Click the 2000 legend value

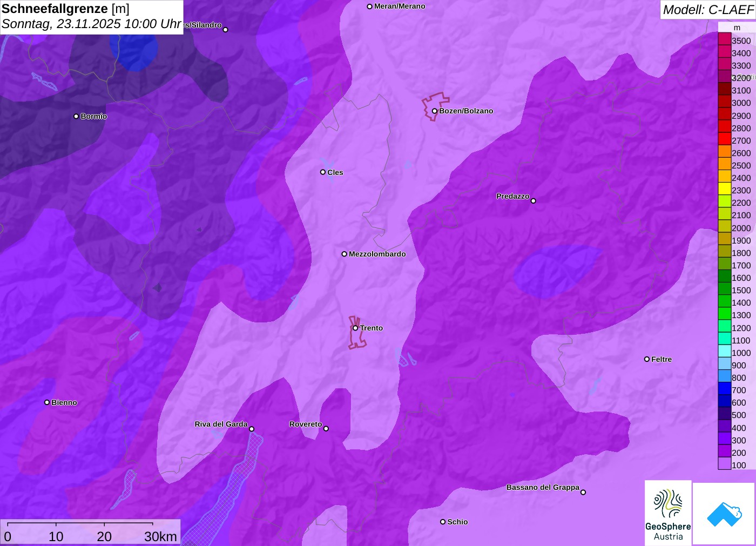coord(741,228)
